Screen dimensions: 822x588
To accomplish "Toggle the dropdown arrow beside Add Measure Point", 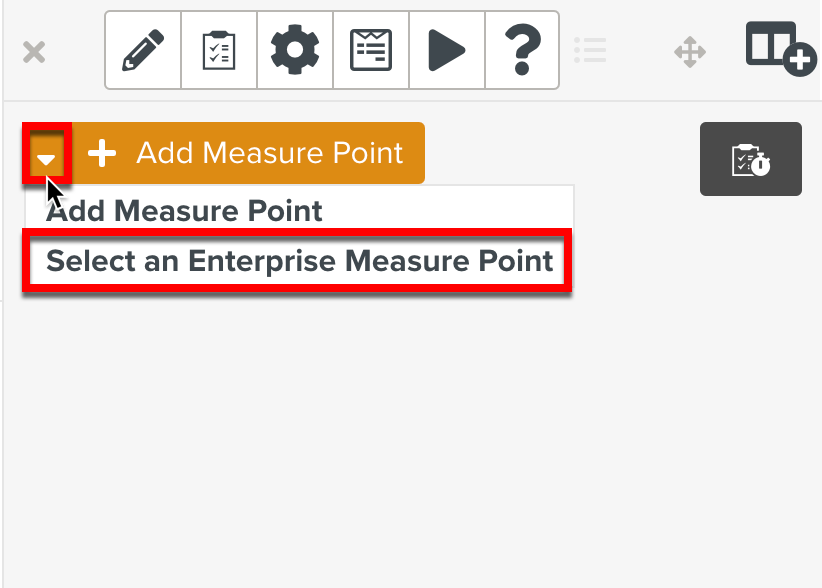I will pyautogui.click(x=47, y=154).
